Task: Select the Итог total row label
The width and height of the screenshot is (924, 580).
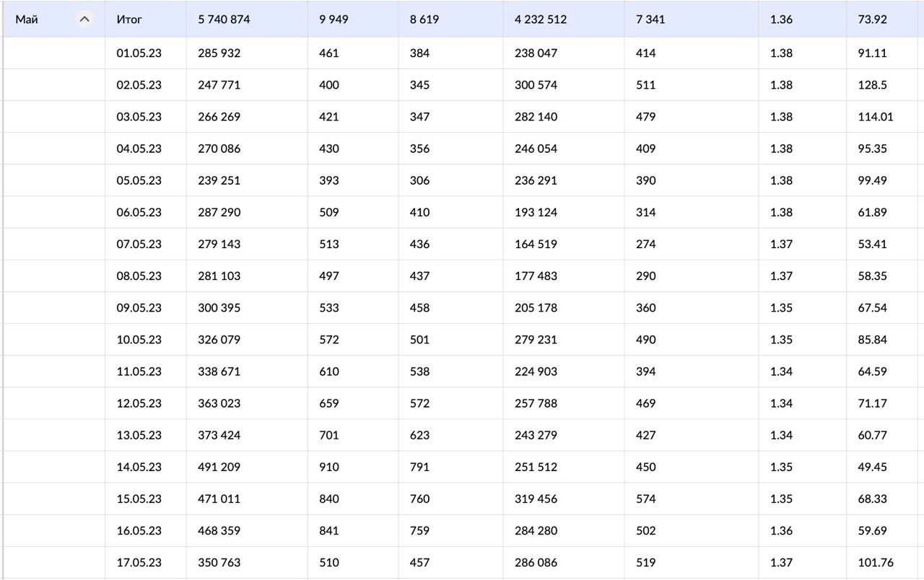Action: 129,19
